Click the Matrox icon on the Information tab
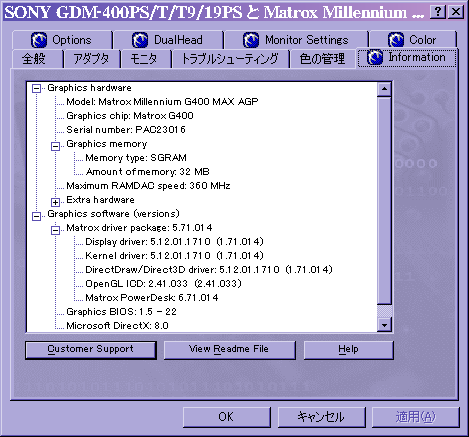This screenshot has height=437, width=469. [375, 58]
